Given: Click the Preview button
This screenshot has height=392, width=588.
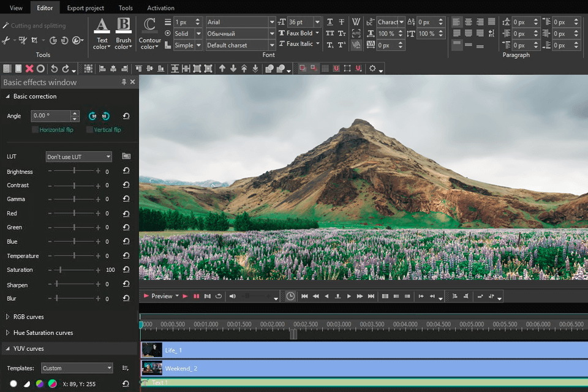Looking at the screenshot, I should pyautogui.click(x=162, y=296).
